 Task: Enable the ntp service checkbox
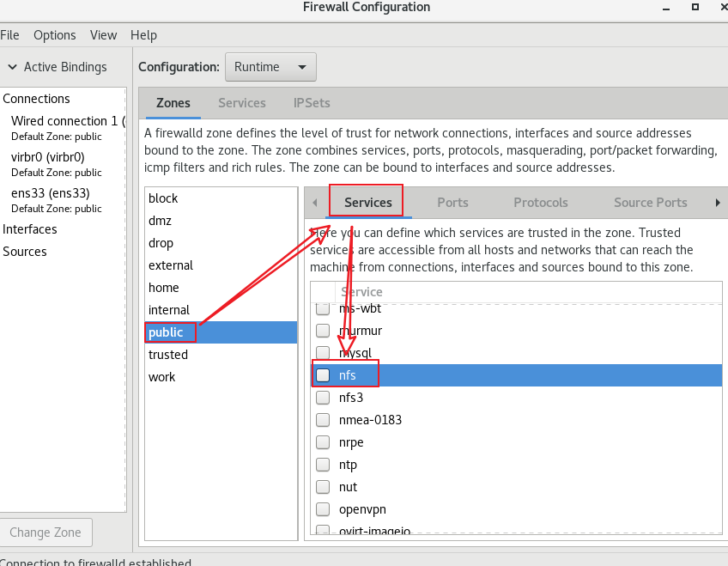[x=323, y=465]
